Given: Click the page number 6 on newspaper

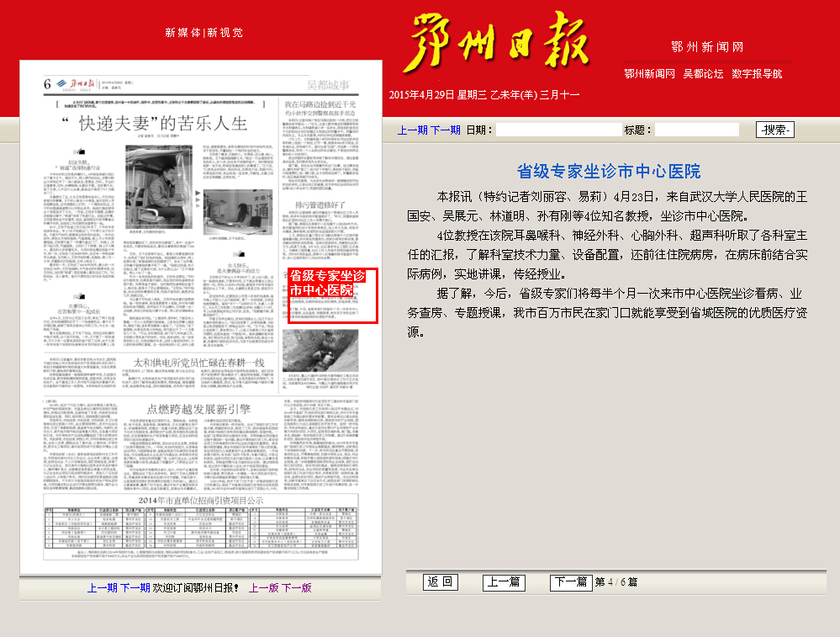Looking at the screenshot, I should (47, 84).
